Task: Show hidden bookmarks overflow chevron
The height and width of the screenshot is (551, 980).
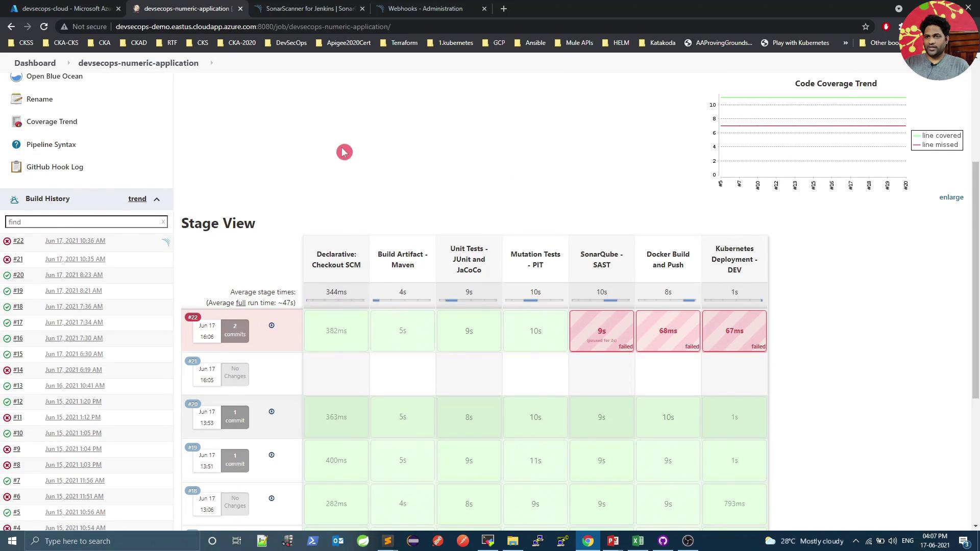Action: pos(845,43)
